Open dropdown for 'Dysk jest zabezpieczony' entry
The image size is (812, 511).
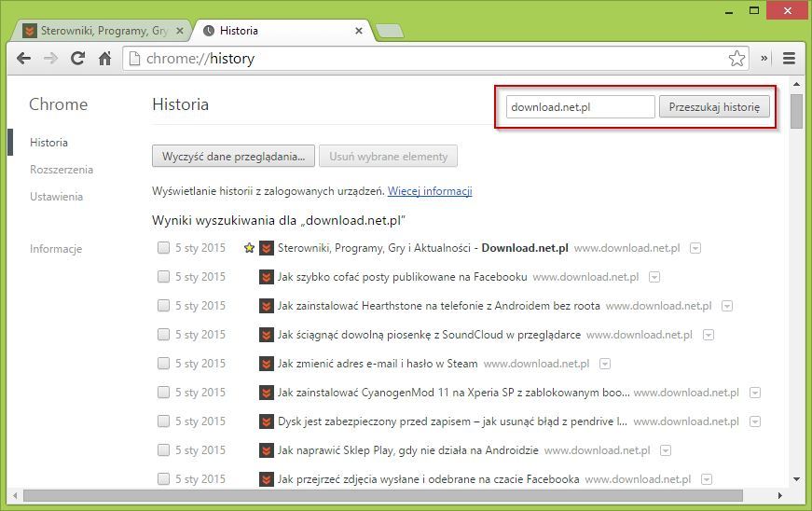[x=755, y=422]
